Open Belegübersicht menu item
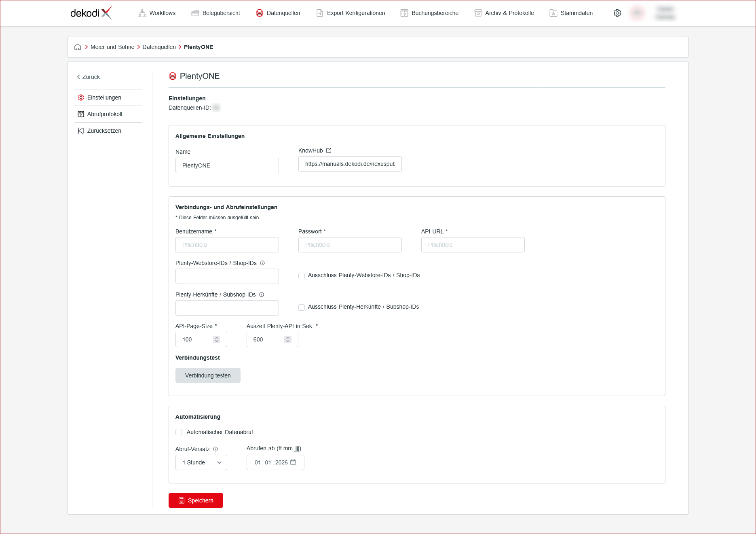 click(x=221, y=13)
